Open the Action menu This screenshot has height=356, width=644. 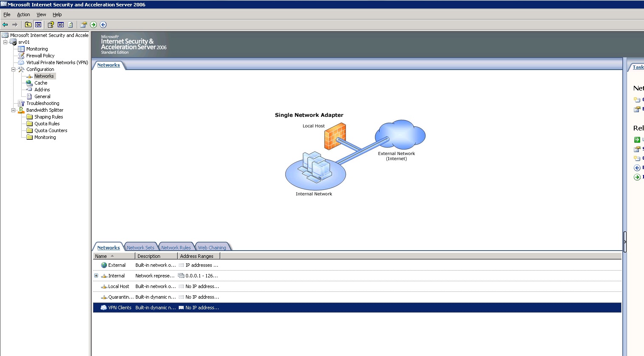pyautogui.click(x=23, y=14)
